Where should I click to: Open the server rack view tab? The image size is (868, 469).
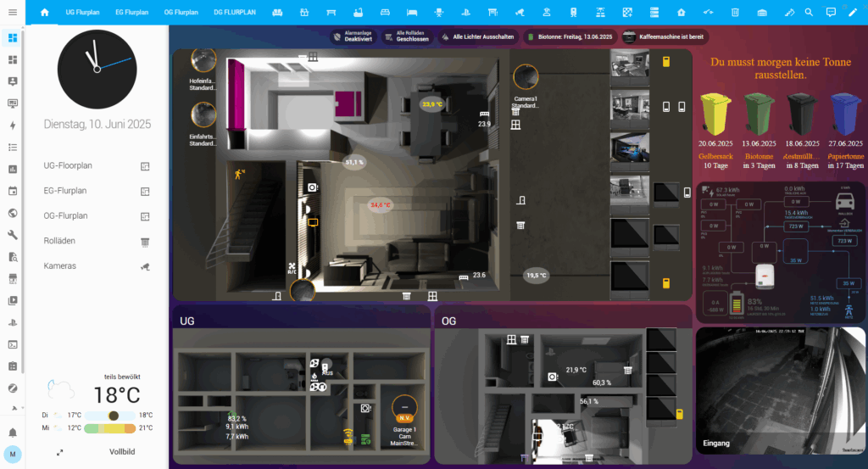point(654,12)
